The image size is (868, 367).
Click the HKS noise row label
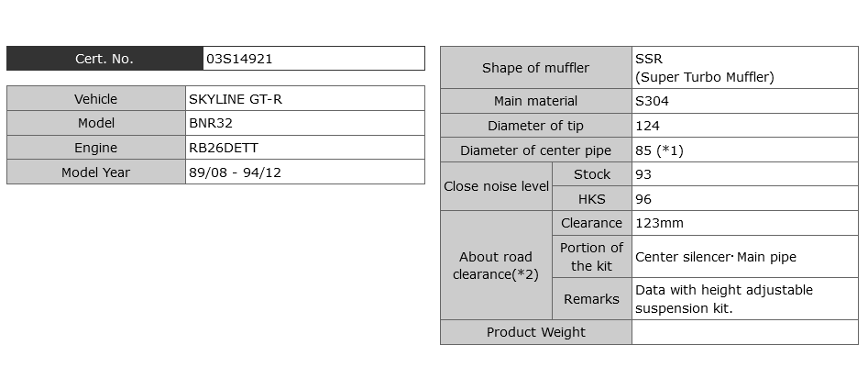tap(591, 199)
